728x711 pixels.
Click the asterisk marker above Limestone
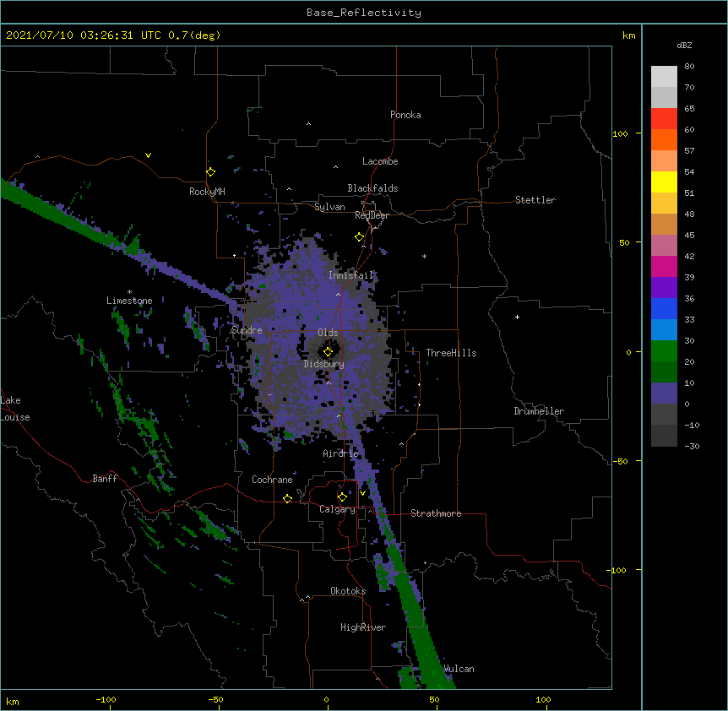129,292
